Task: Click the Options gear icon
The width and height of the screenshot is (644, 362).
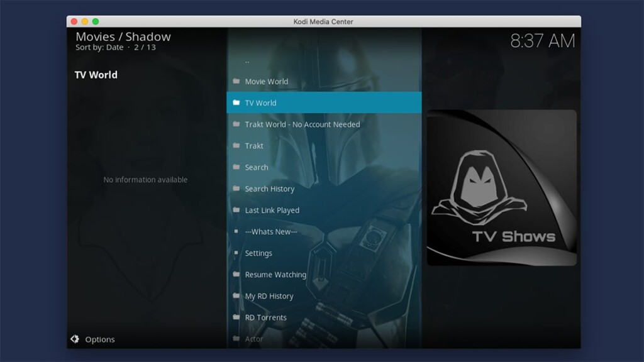Action: pyautogui.click(x=75, y=339)
